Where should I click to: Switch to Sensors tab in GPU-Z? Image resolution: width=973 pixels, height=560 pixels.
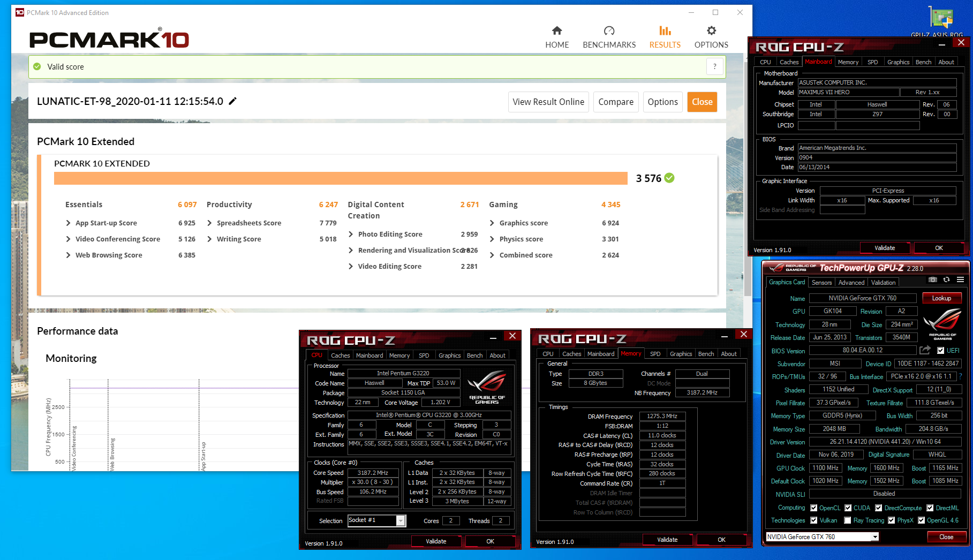[x=821, y=283]
